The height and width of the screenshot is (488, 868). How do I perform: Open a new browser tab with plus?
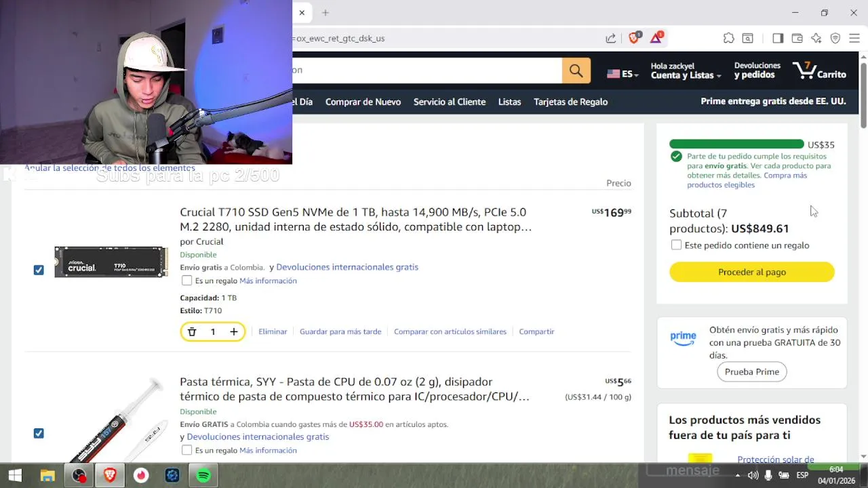point(325,12)
